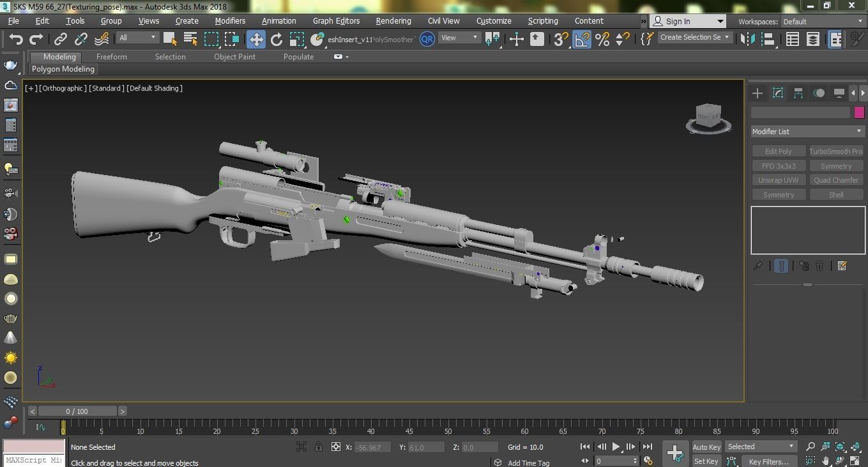Toggle Angle Snap off
The image size is (868, 467).
point(581,39)
